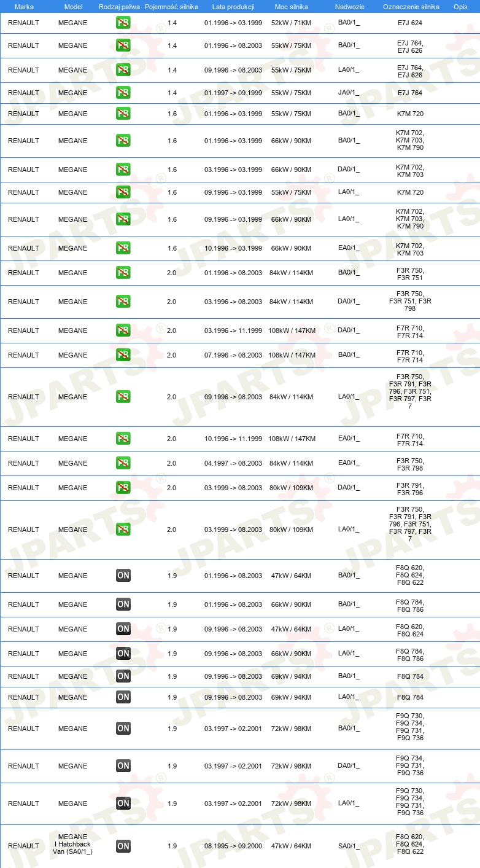Click diesel ON icon of Hatchback Van SA0/1_ row
The image size is (480, 868).
123,846
